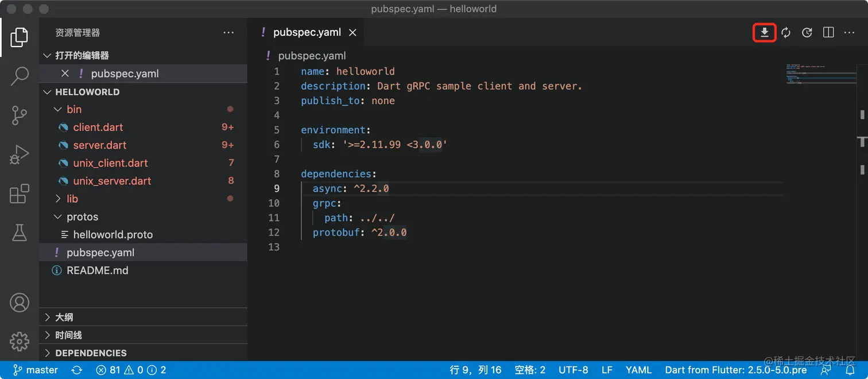The image size is (868, 379).
Task: Open server.dart in the file tree
Action: point(144,145)
